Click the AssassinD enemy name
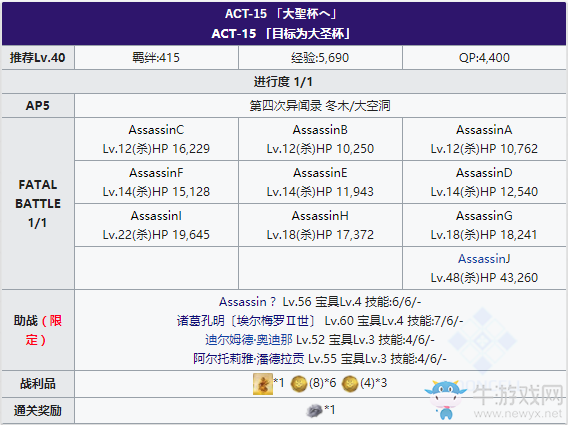The image size is (568, 425). click(484, 173)
